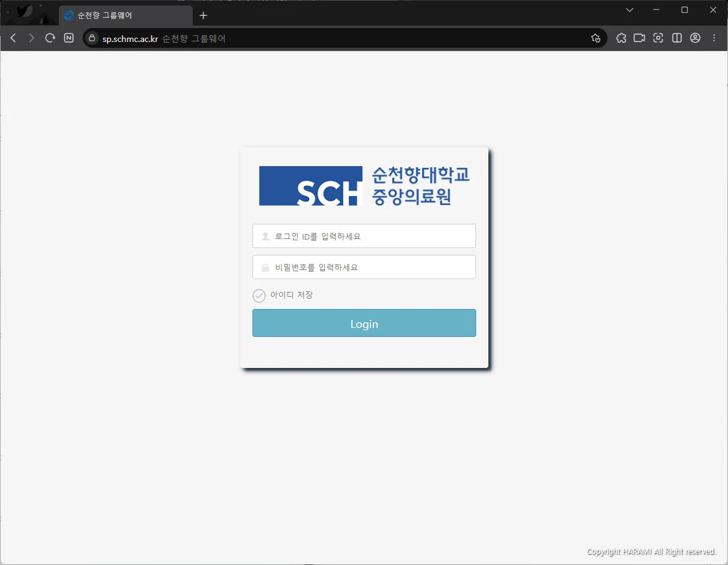This screenshot has height=565, width=728.
Task: Open the browser three-dot menu
Action: click(714, 38)
